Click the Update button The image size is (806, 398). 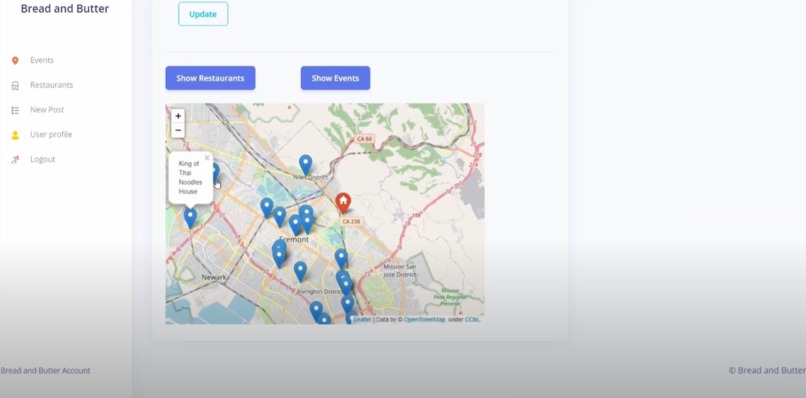click(203, 14)
